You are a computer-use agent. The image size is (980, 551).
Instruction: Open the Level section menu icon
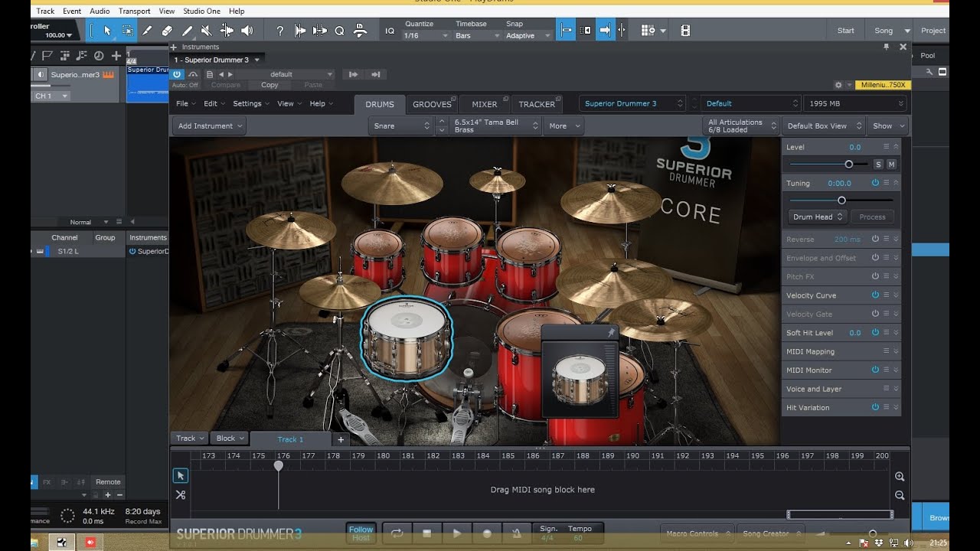click(887, 147)
